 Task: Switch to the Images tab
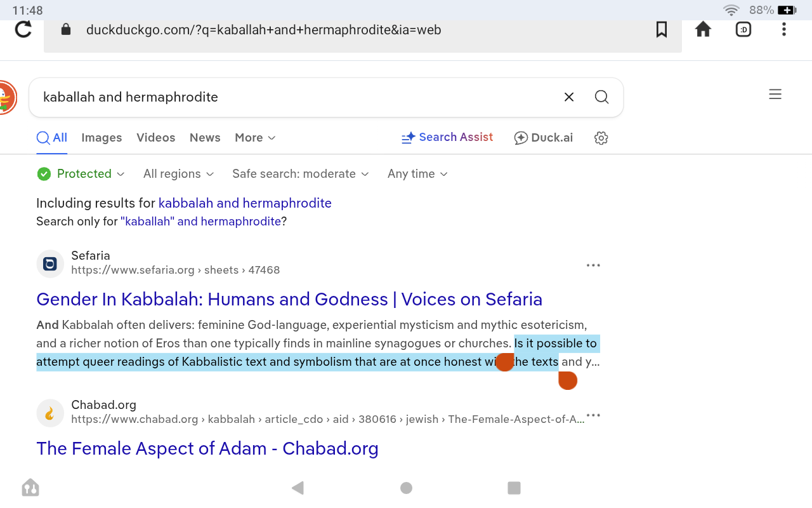click(101, 138)
